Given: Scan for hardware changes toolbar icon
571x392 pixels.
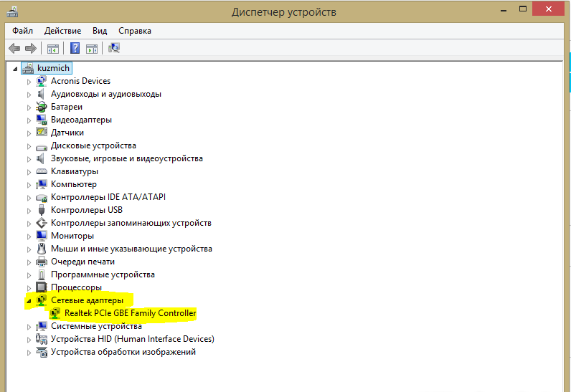Looking at the screenshot, I should [x=114, y=48].
